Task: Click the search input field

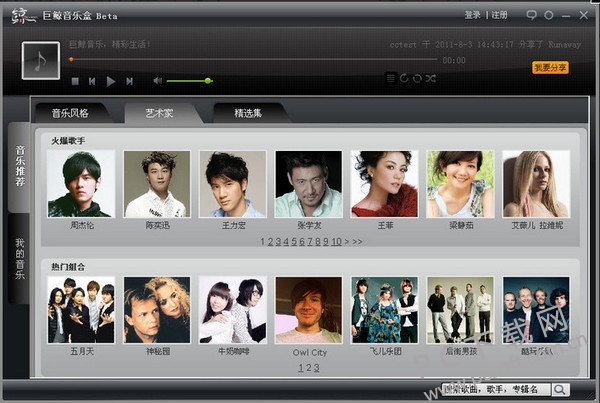Action: (x=496, y=390)
